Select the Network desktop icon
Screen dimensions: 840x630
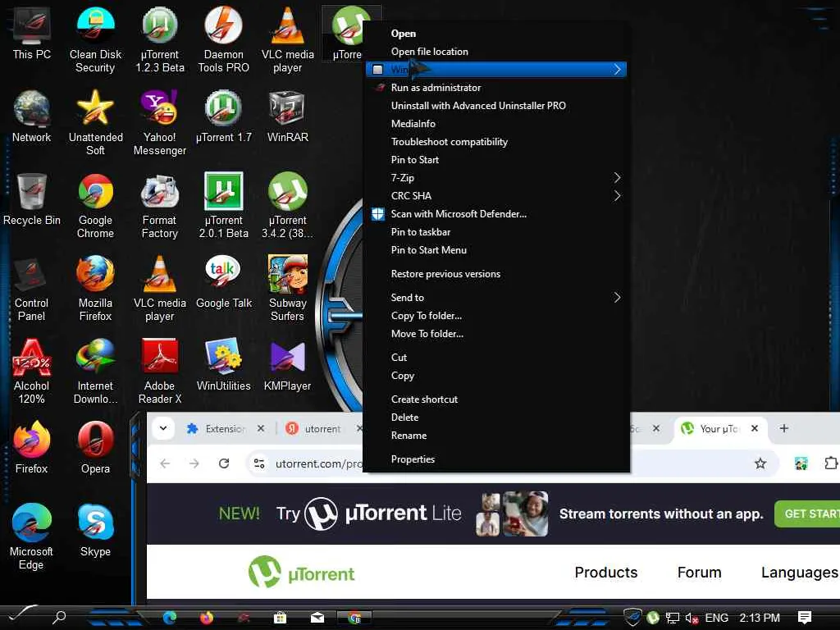click(32, 116)
